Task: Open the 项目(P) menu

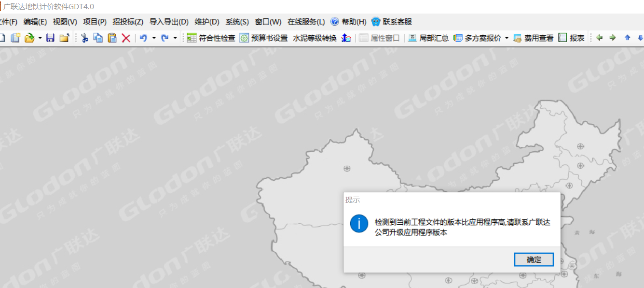Action: (x=95, y=22)
